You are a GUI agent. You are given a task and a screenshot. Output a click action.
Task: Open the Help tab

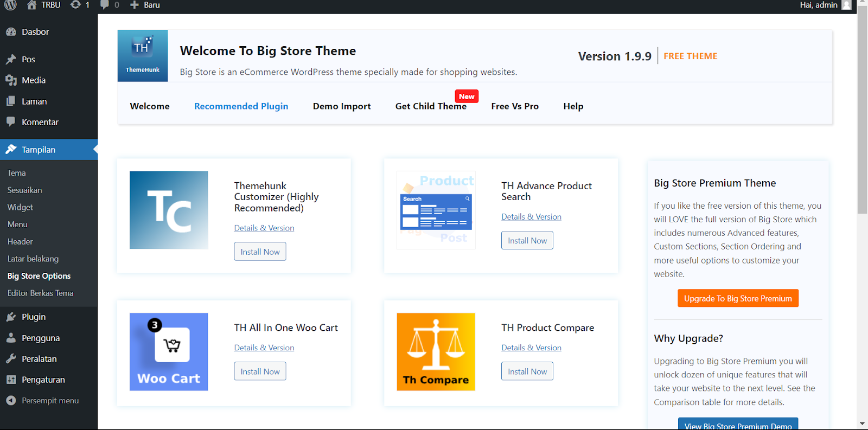pyautogui.click(x=573, y=106)
